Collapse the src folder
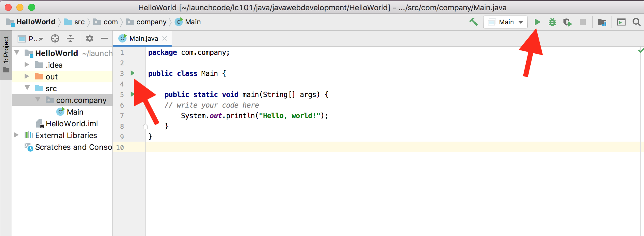 (x=27, y=88)
